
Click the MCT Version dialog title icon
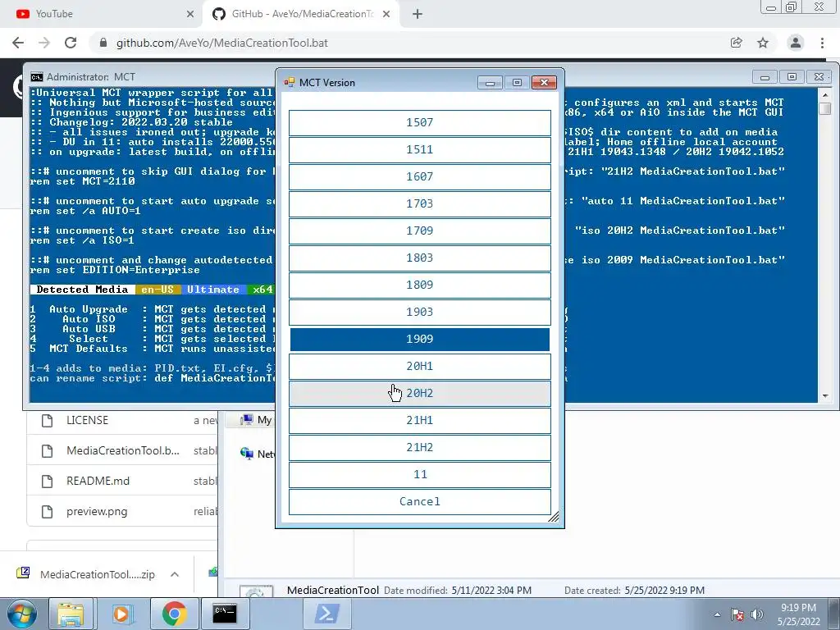290,82
